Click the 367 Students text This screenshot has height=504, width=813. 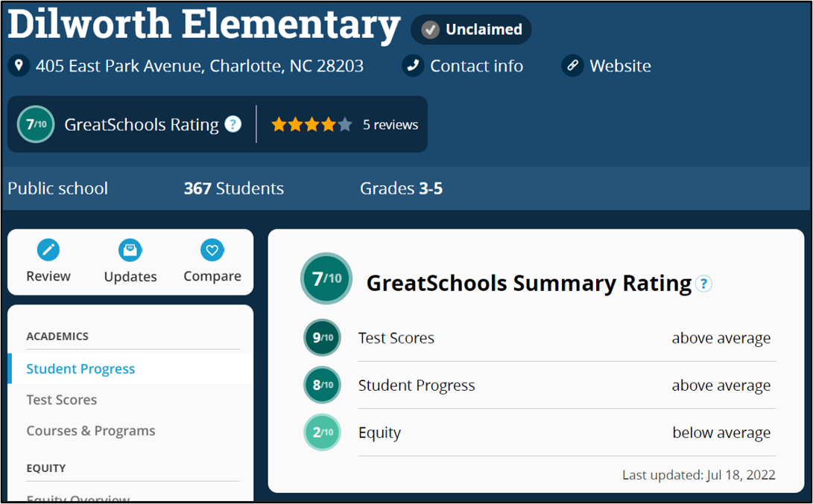pyautogui.click(x=234, y=188)
